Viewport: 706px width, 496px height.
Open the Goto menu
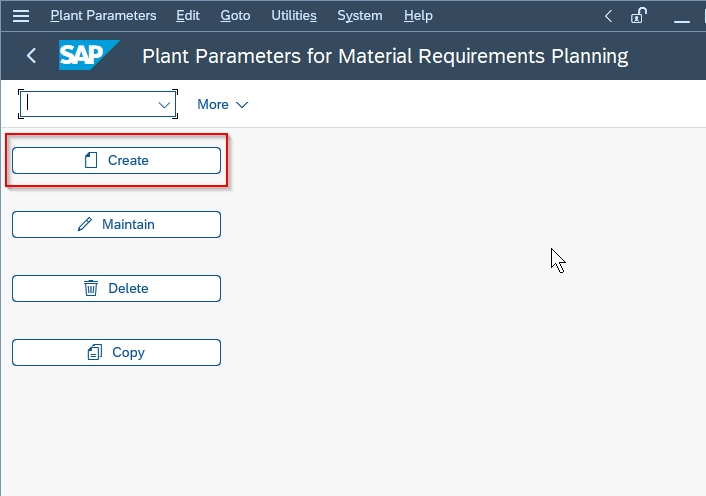235,16
